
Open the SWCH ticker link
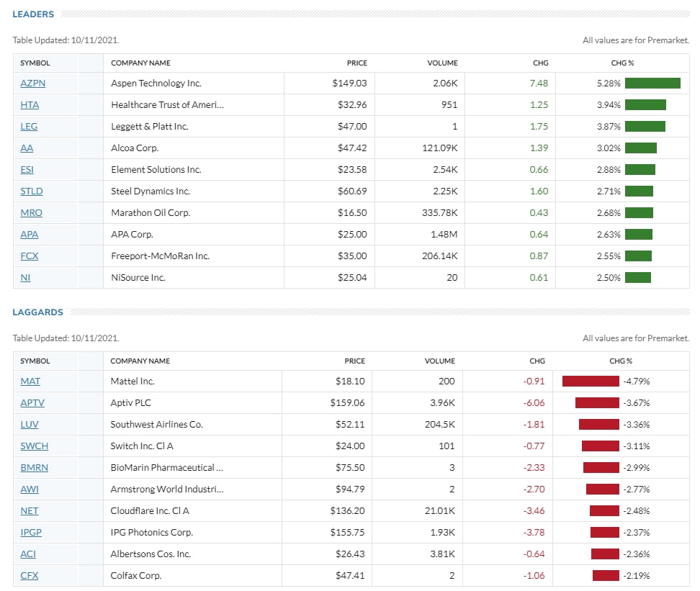click(34, 446)
